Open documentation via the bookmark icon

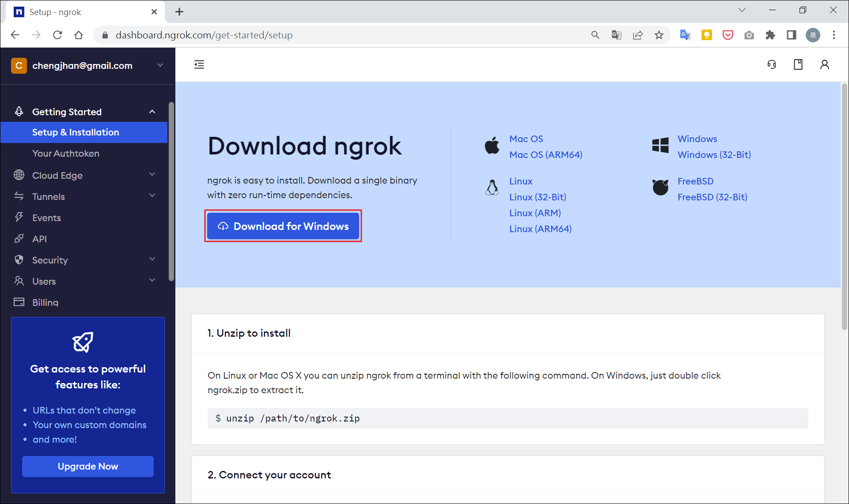point(798,64)
